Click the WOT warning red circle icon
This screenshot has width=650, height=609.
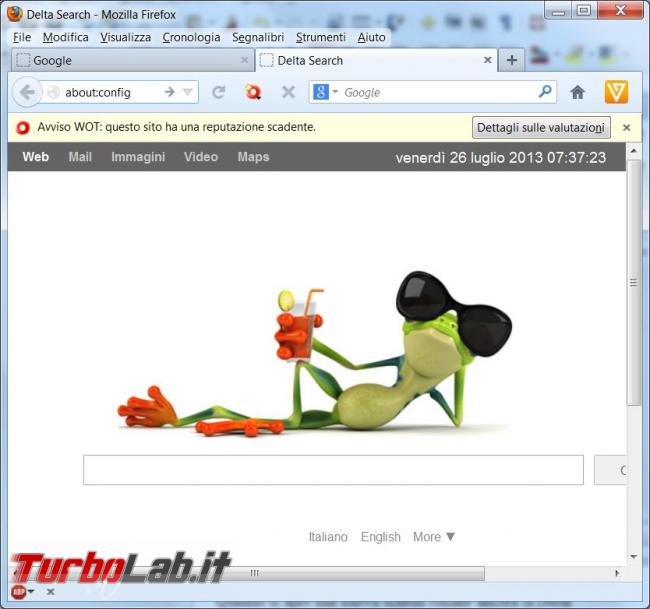[23, 127]
